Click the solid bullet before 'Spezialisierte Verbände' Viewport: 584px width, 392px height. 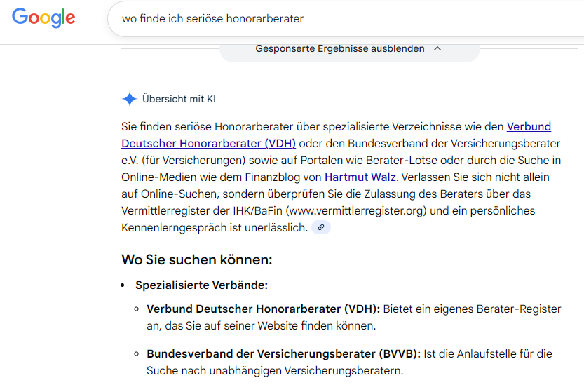124,286
